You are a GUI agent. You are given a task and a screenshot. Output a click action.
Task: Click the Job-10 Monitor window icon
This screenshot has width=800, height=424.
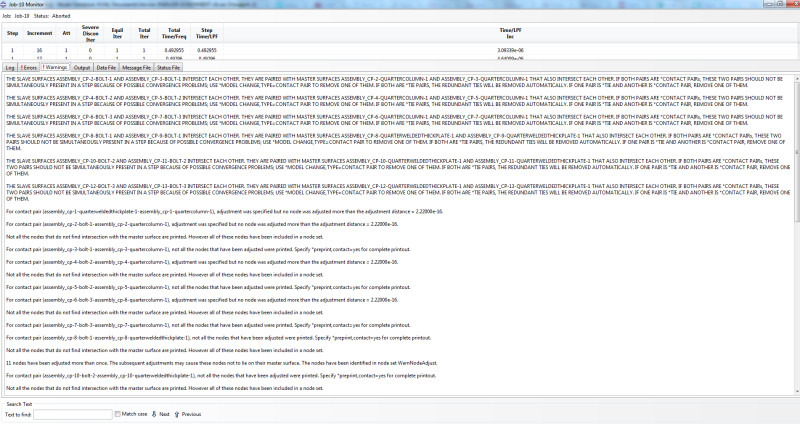[x=4, y=4]
